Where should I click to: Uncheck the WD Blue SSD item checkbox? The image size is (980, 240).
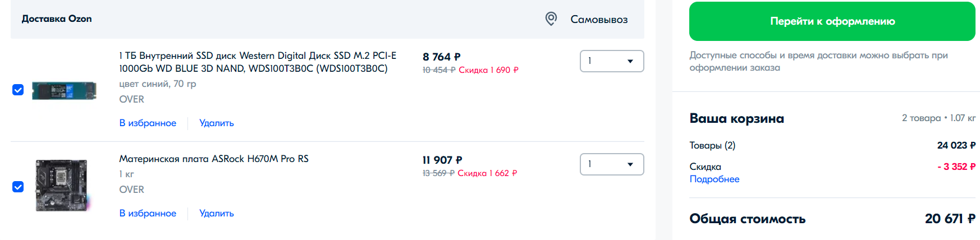18,90
